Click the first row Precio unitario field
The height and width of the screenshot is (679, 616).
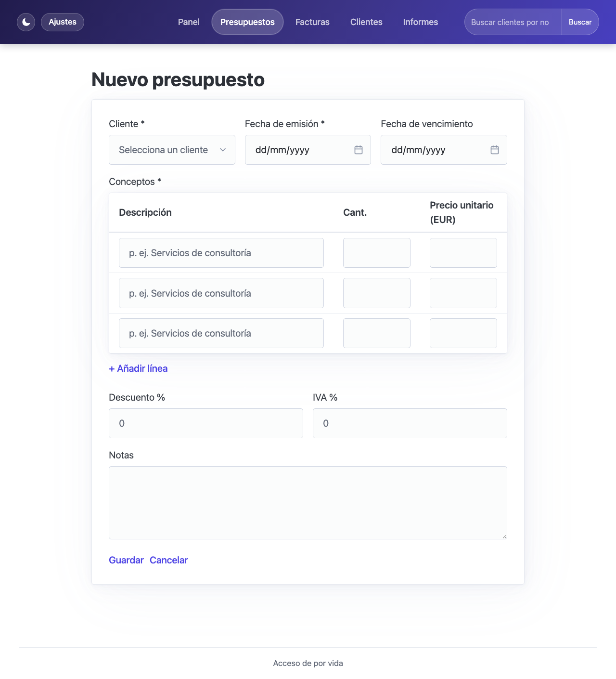tap(463, 253)
